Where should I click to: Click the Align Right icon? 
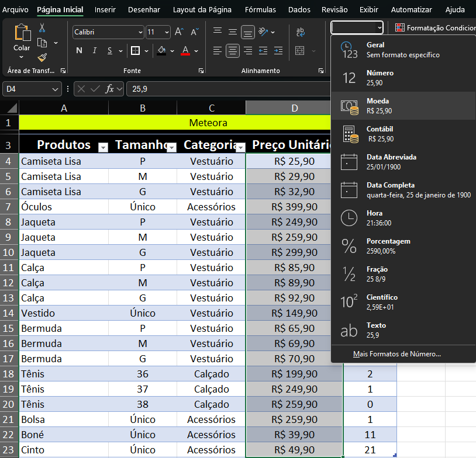(x=248, y=51)
